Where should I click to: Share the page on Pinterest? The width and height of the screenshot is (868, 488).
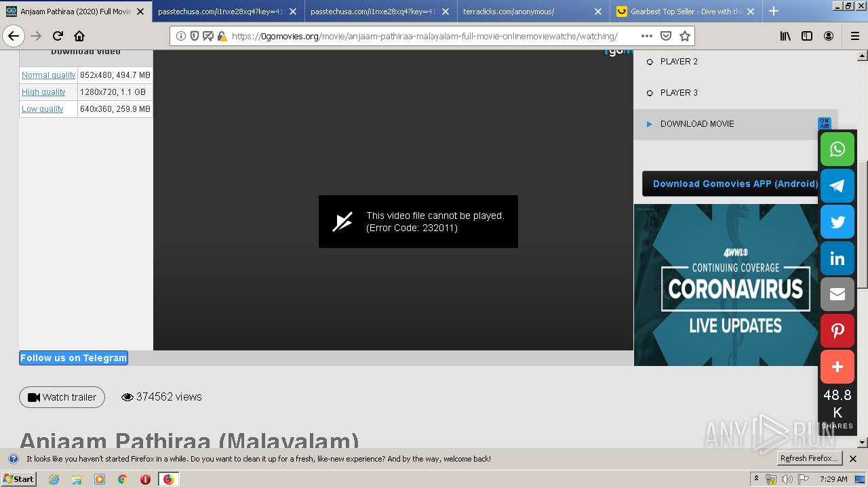click(837, 331)
